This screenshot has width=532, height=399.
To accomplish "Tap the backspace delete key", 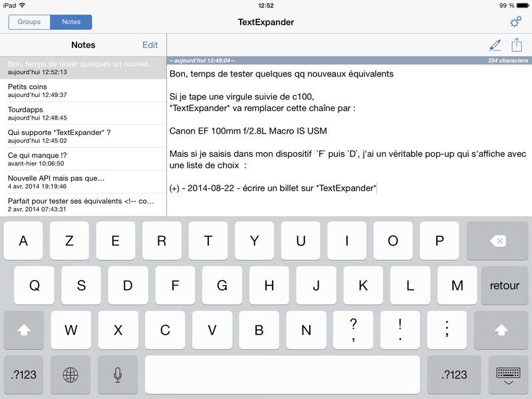I will (x=497, y=241).
